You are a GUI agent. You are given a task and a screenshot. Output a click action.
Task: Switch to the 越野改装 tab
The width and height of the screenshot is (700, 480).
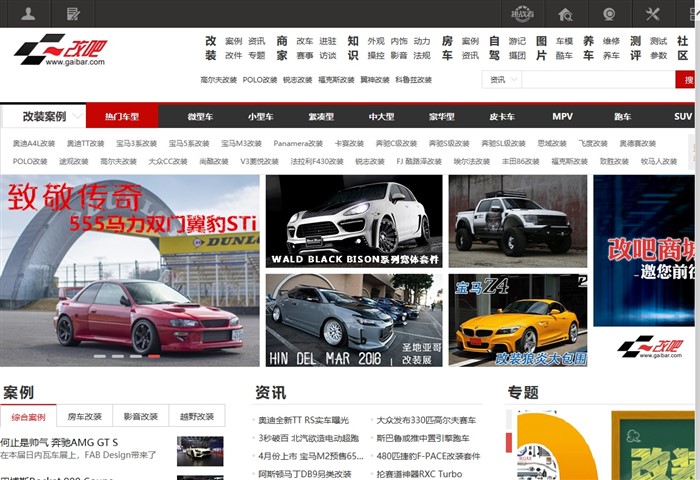[197, 417]
